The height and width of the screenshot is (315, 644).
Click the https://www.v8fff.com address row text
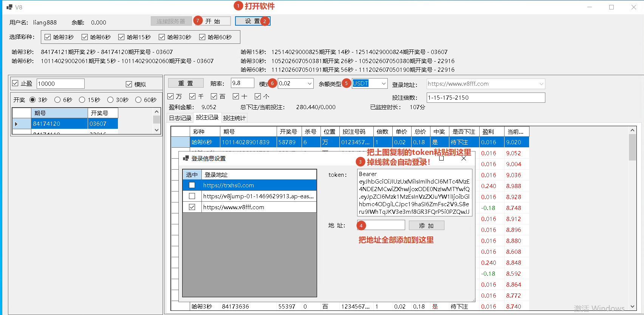(x=234, y=207)
